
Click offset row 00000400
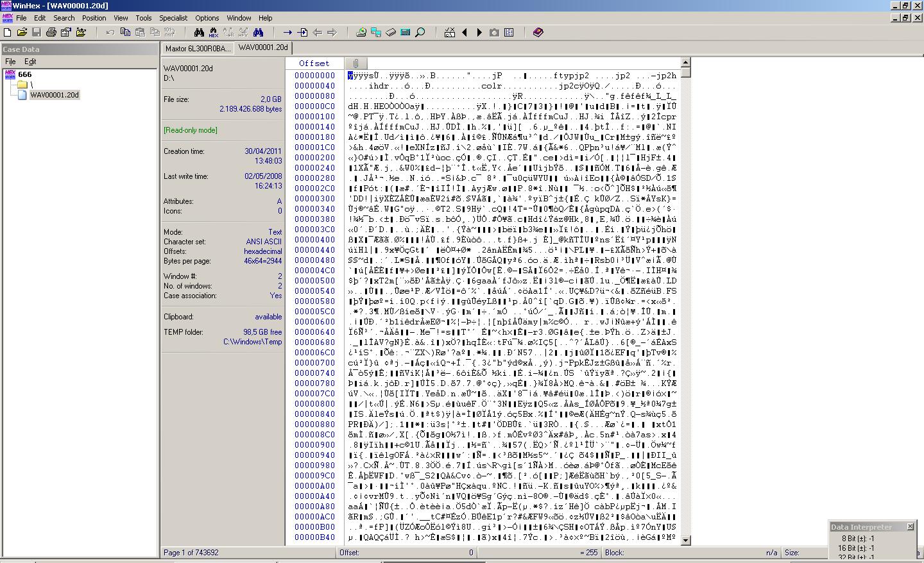[x=315, y=240]
